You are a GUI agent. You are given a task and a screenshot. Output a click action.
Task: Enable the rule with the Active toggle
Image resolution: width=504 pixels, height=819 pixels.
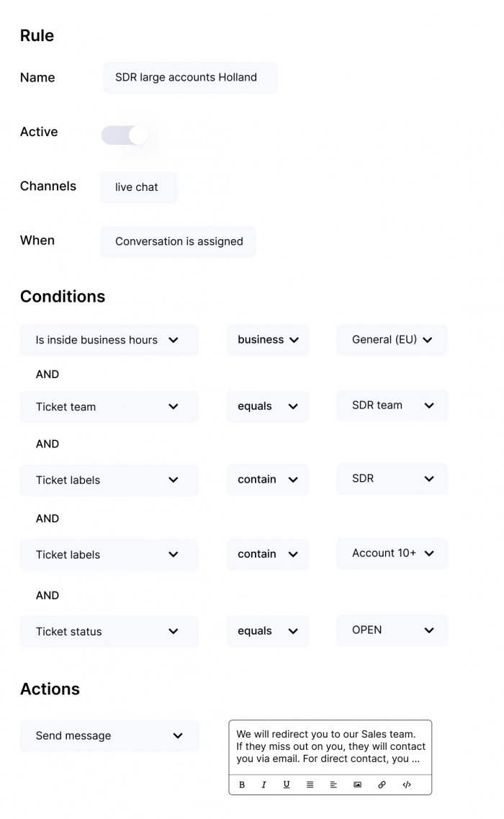tap(124, 135)
